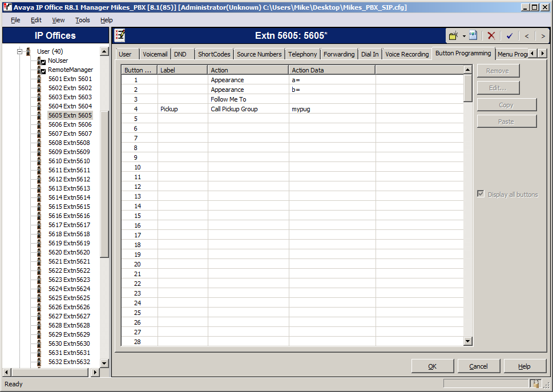Click the Copy button
The image size is (553, 392).
(x=506, y=105)
